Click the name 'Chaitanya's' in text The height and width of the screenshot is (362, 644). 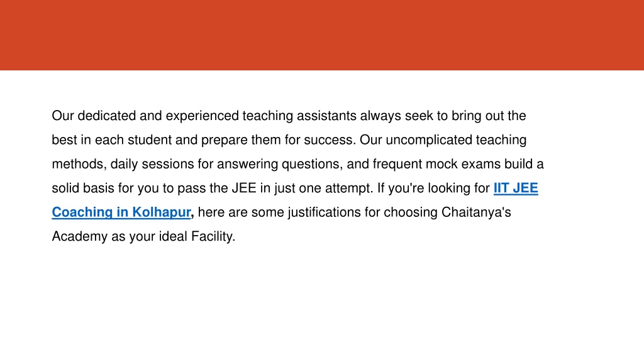(x=476, y=212)
